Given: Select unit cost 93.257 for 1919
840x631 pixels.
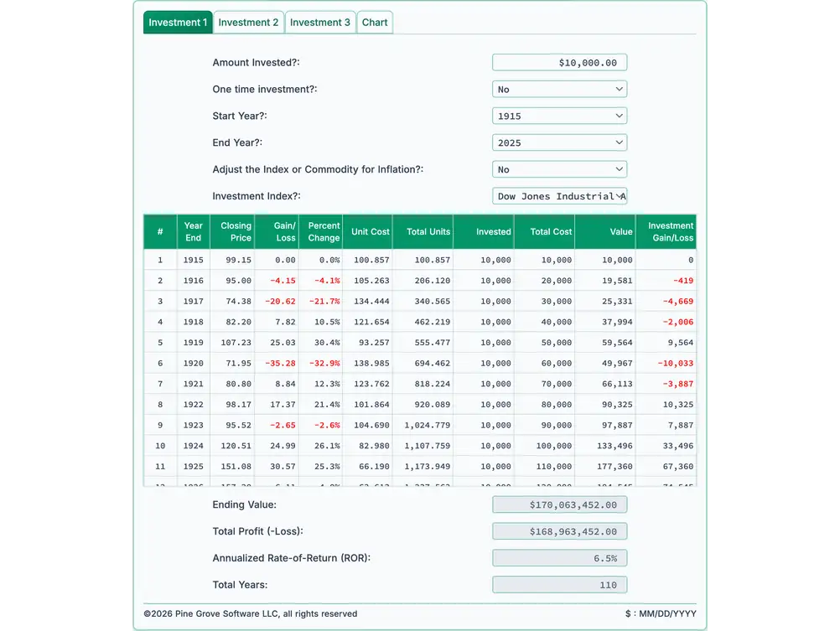Looking at the screenshot, I should coord(367,343).
